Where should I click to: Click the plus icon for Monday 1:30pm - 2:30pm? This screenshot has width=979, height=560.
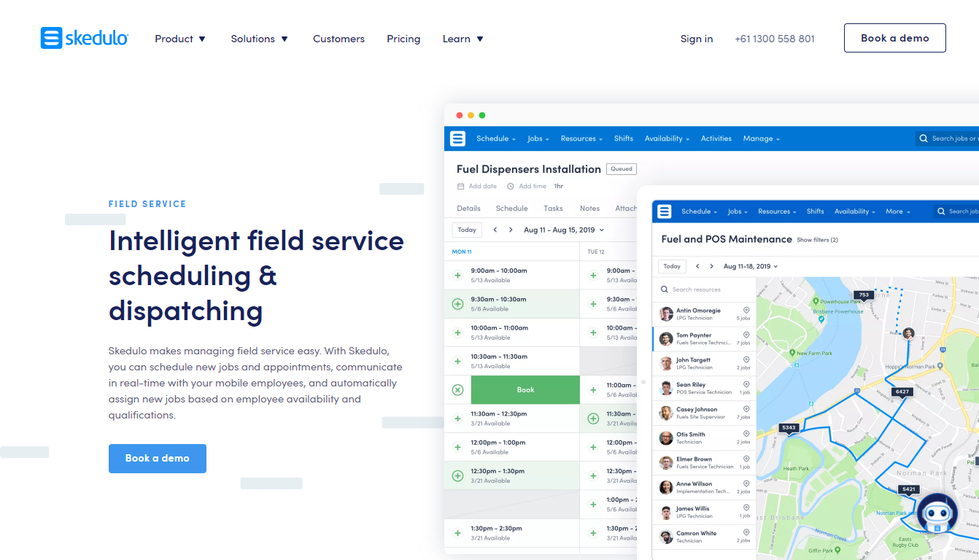click(x=457, y=533)
